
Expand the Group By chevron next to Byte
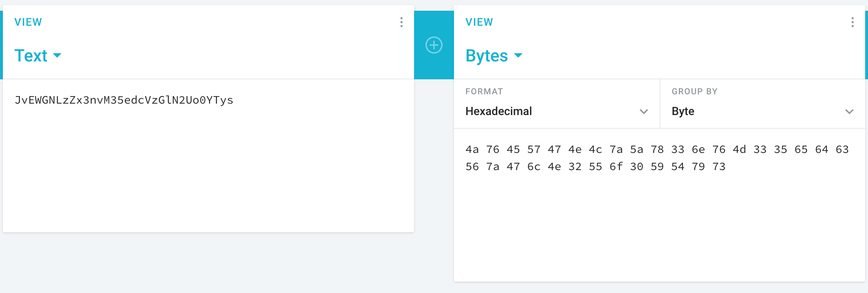pyautogui.click(x=849, y=111)
